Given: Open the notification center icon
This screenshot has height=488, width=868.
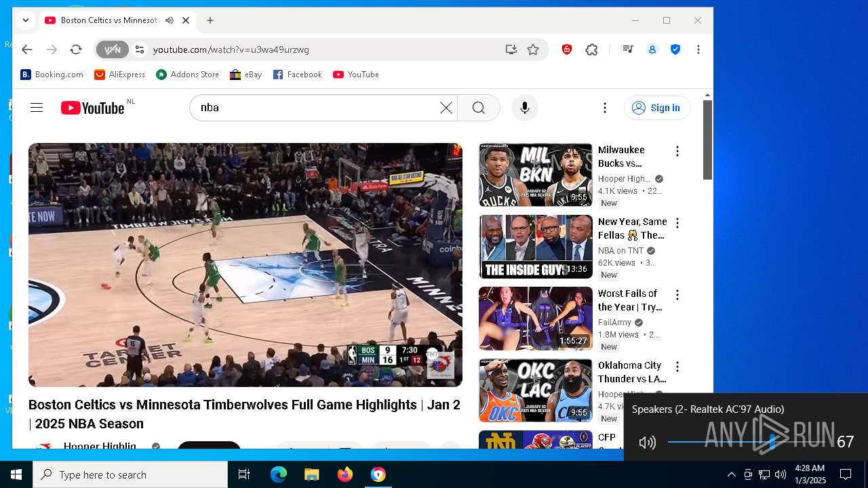Looking at the screenshot, I should [x=846, y=474].
